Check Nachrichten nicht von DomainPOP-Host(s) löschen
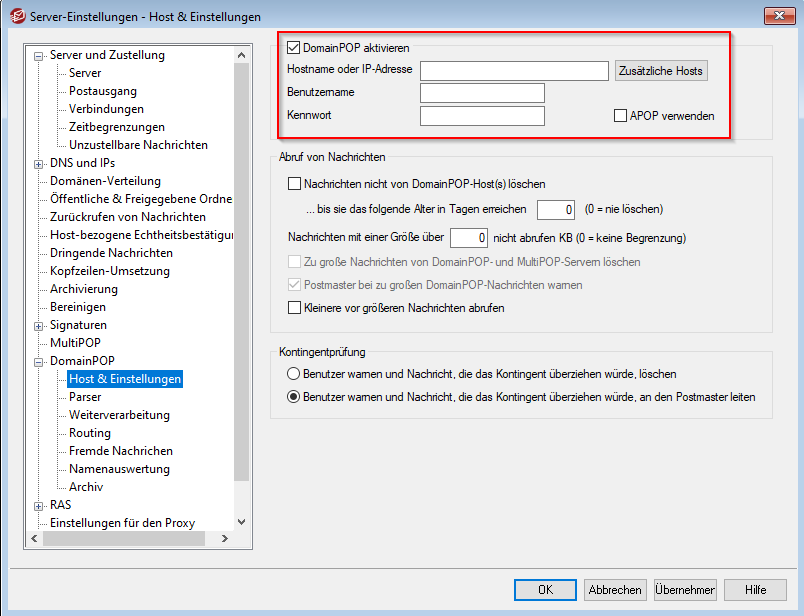804x616 pixels. pos(294,184)
